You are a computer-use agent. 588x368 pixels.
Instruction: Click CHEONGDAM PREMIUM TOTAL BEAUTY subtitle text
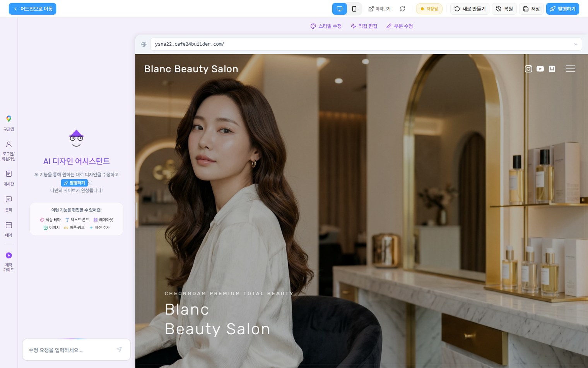coord(229,294)
